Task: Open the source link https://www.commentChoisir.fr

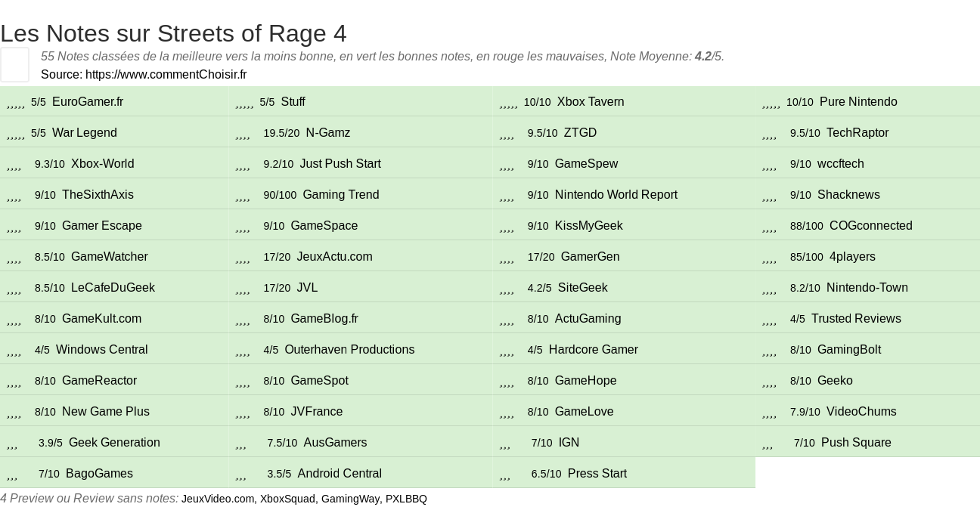Action: [x=166, y=74]
